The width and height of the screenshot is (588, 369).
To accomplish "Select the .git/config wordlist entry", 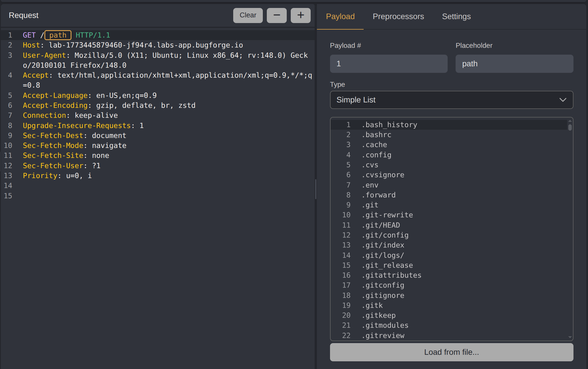I will coord(385,235).
